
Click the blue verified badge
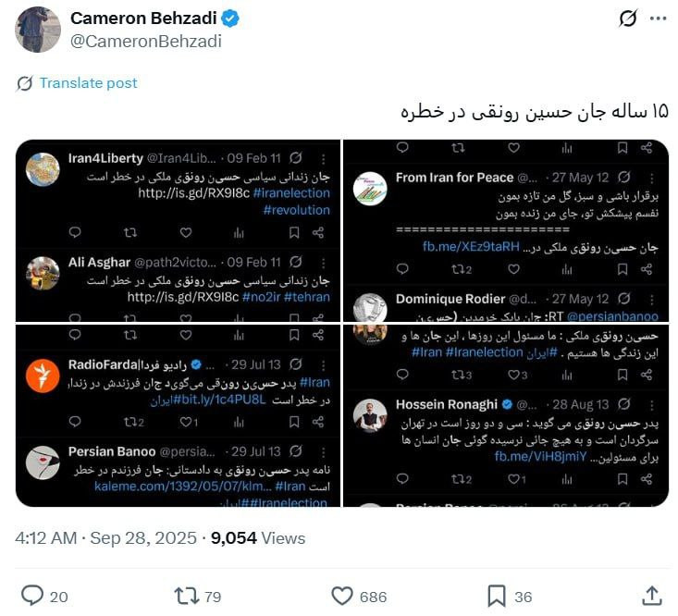point(230,18)
